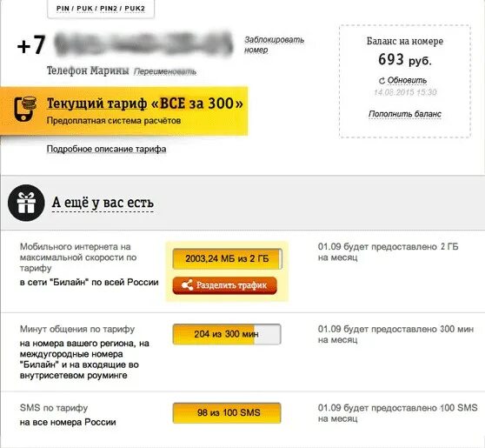Screen dimensions: 485x448
Task: Click the 204 из 300 мин progress bar
Action: 227,334
